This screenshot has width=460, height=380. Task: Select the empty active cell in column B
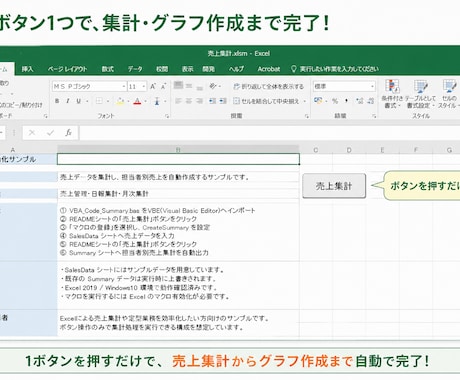178,159
